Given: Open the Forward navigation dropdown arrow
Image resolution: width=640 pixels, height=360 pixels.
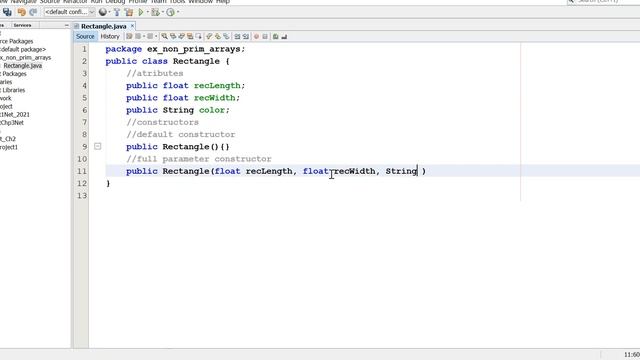Looking at the screenshot, I should pos(156,36).
